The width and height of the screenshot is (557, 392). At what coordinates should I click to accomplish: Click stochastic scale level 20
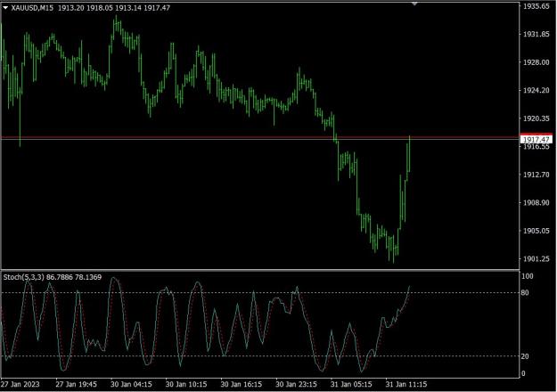click(525, 356)
